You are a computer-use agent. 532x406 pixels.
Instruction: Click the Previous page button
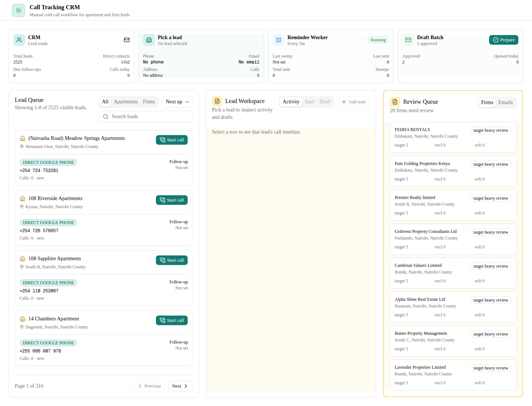[x=149, y=386]
